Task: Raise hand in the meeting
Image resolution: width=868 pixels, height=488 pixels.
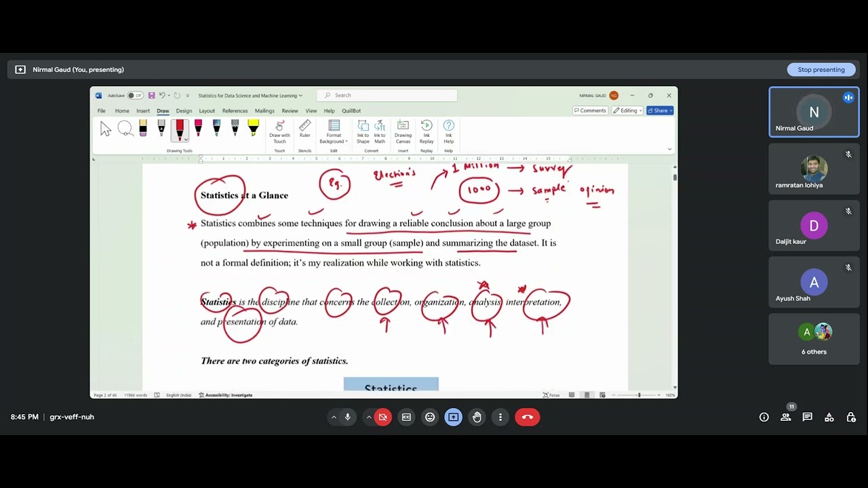Action: 477,418
